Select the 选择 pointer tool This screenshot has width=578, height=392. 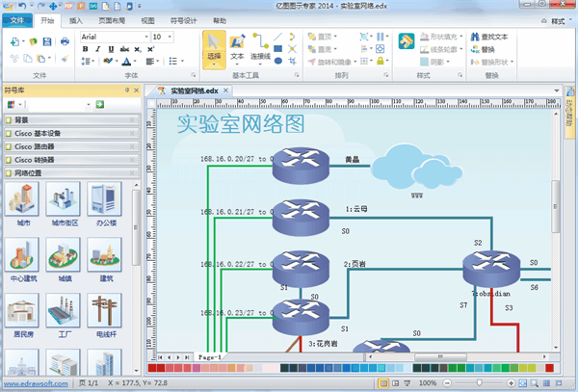(x=214, y=50)
